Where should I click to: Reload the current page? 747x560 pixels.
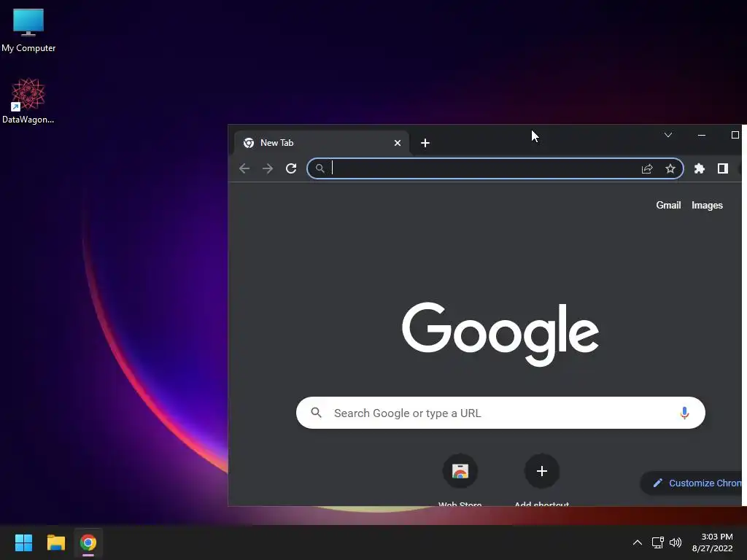(x=291, y=168)
